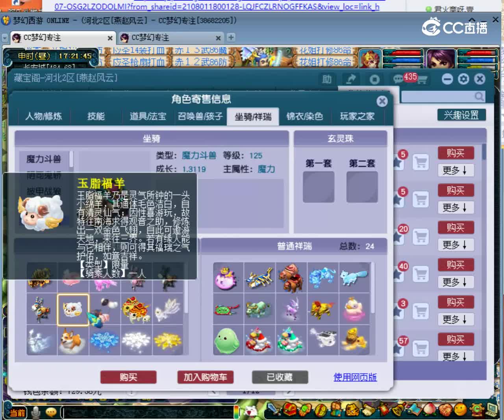Click the 第二套 玄灵珠 slot
This screenshot has width=504, height=420.
[362, 187]
